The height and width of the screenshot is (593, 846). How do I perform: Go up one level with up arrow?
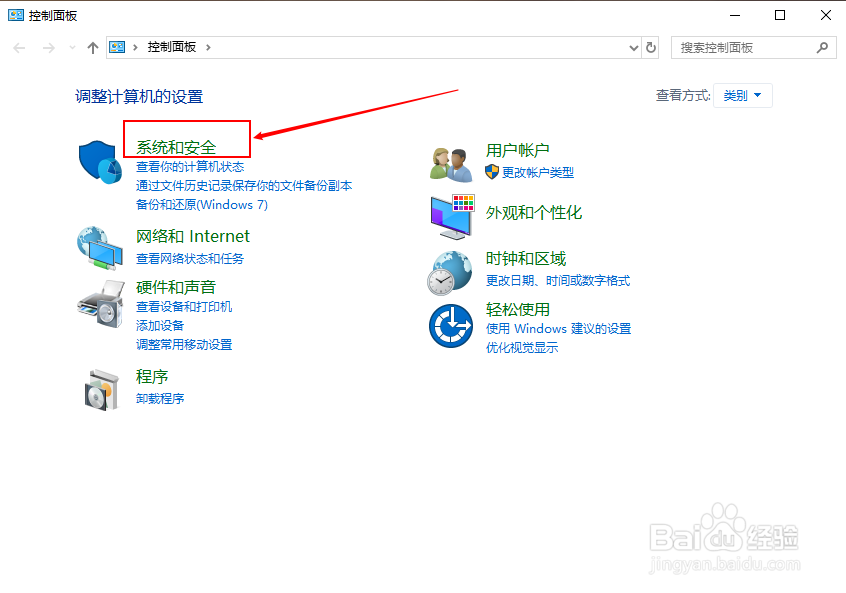coord(93,48)
